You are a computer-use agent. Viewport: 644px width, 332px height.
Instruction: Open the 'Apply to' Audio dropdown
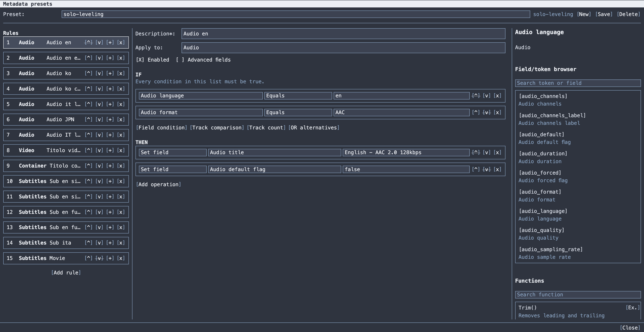pyautogui.click(x=343, y=48)
